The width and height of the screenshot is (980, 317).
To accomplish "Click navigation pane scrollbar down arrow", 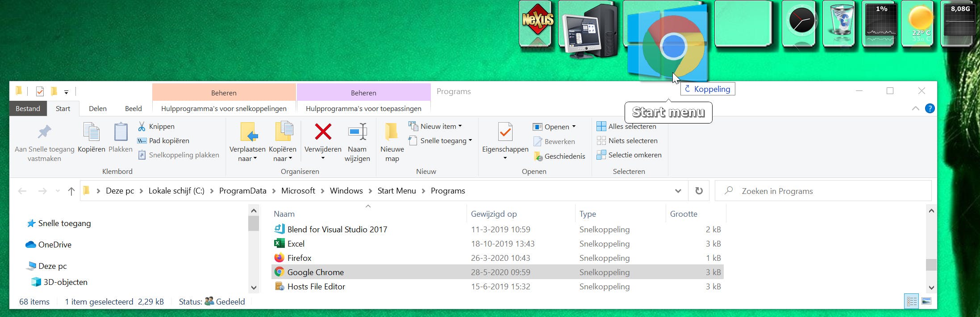I will click(254, 288).
